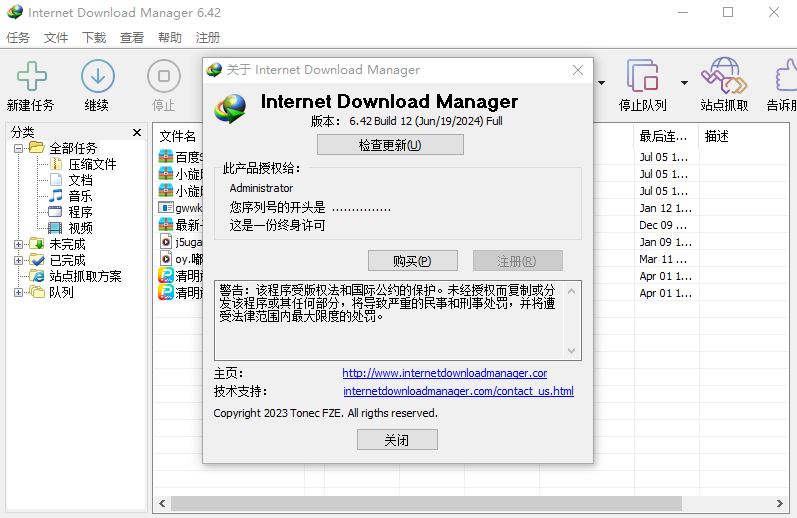797x518 pixels.
Task: Click the file icon of the gwwk row
Action: [166, 208]
